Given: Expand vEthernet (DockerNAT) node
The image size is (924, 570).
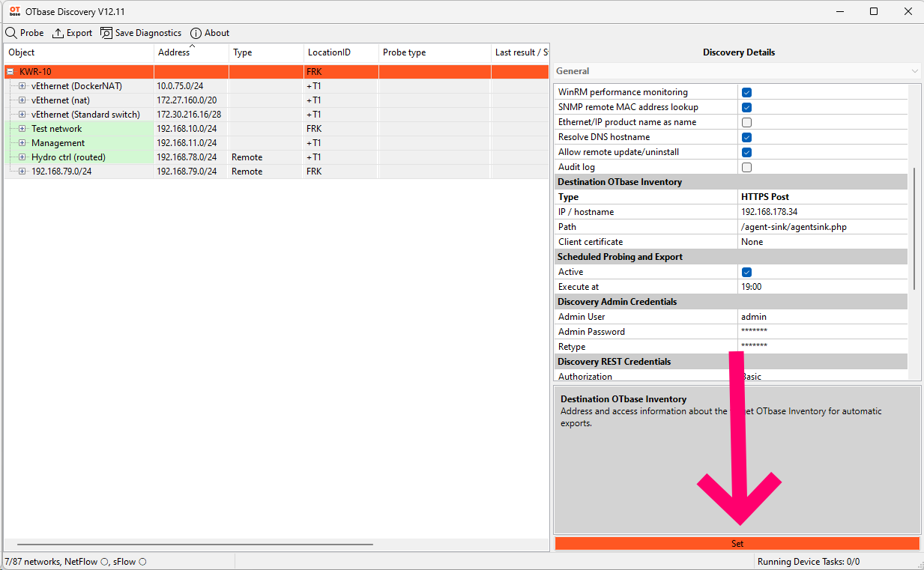Looking at the screenshot, I should [22, 86].
